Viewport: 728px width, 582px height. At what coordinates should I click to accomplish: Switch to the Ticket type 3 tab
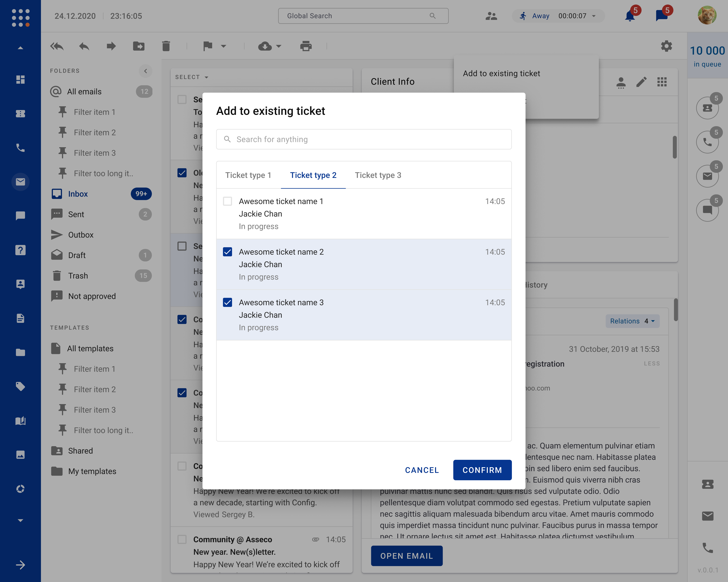378,175
